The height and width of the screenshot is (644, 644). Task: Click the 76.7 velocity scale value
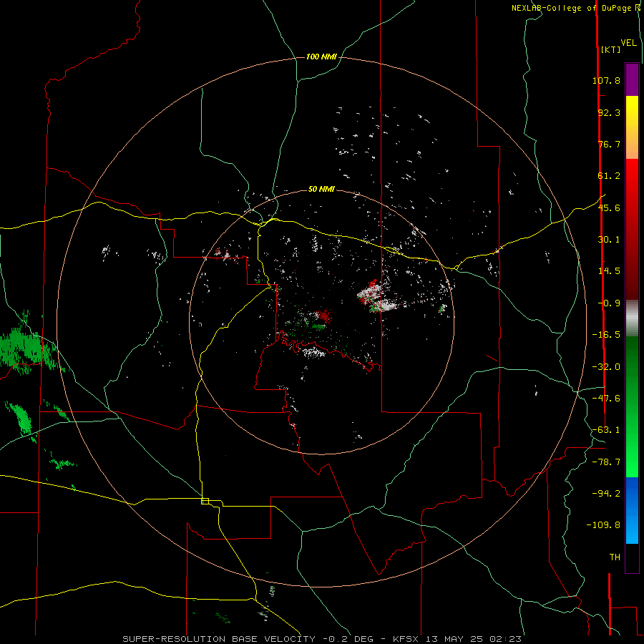pos(609,144)
